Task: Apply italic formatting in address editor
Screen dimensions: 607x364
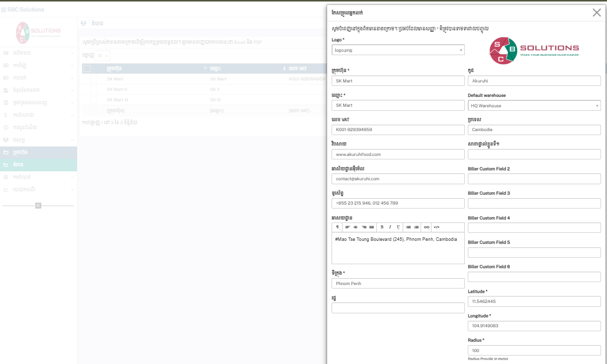Action: tap(390, 227)
